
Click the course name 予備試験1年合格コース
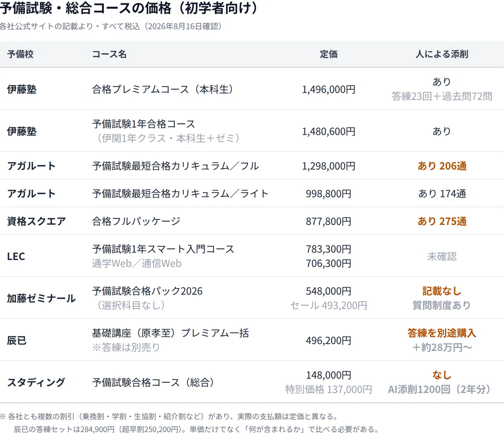tap(144, 124)
